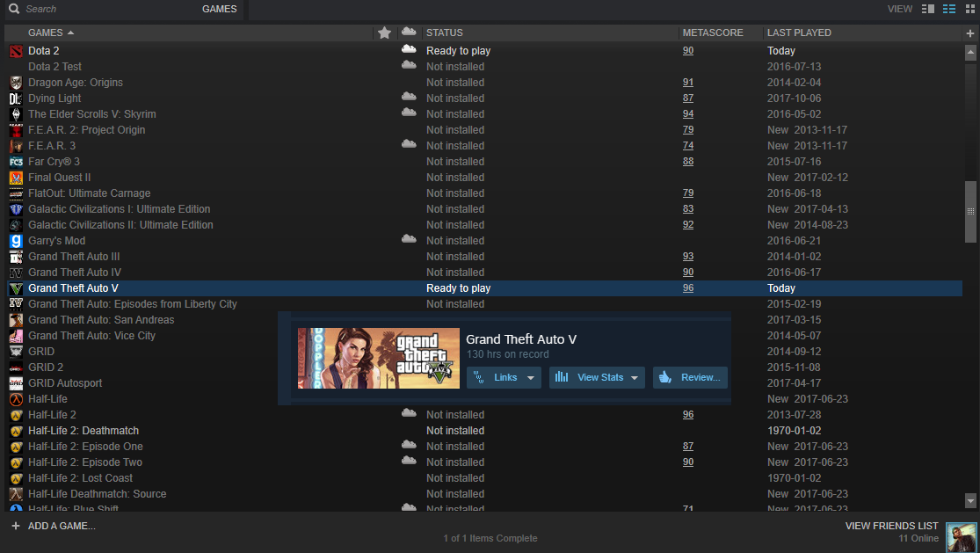
Task: Select FlatOut: Ultimate Carnage
Action: pos(89,193)
